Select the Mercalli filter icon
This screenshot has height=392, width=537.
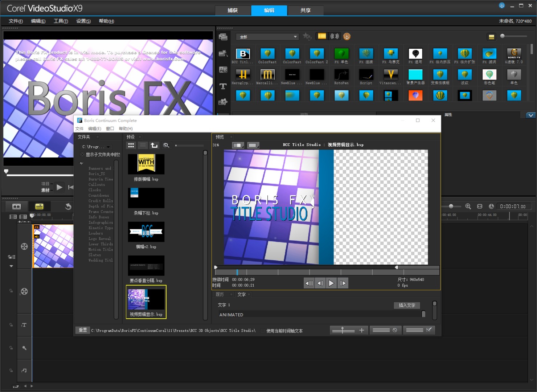click(x=267, y=75)
